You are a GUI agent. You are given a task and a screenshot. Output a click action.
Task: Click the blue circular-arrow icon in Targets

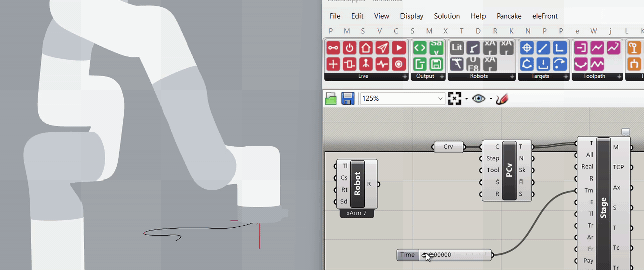coord(527,64)
